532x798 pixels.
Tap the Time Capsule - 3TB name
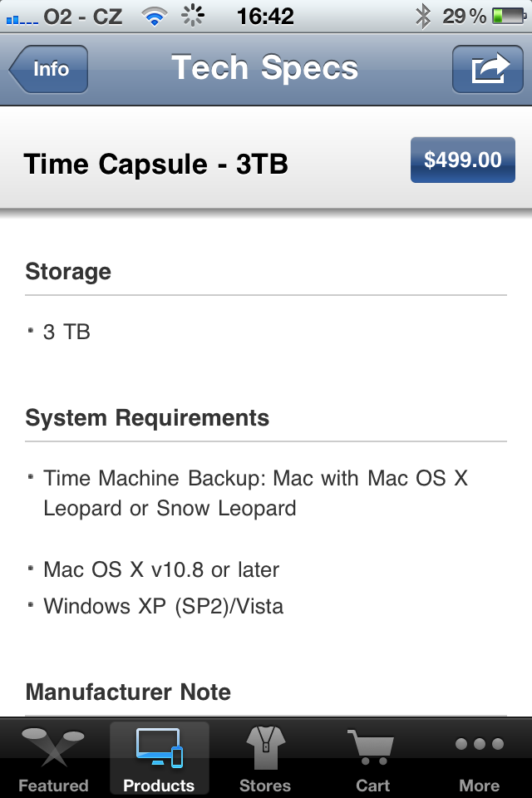[156, 164]
